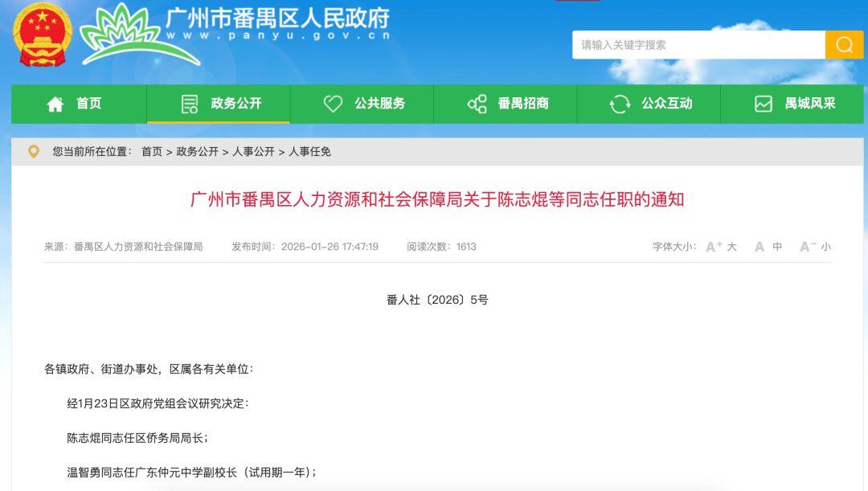Go to 番禺招商 section
This screenshot has height=491, width=868.
click(x=523, y=104)
